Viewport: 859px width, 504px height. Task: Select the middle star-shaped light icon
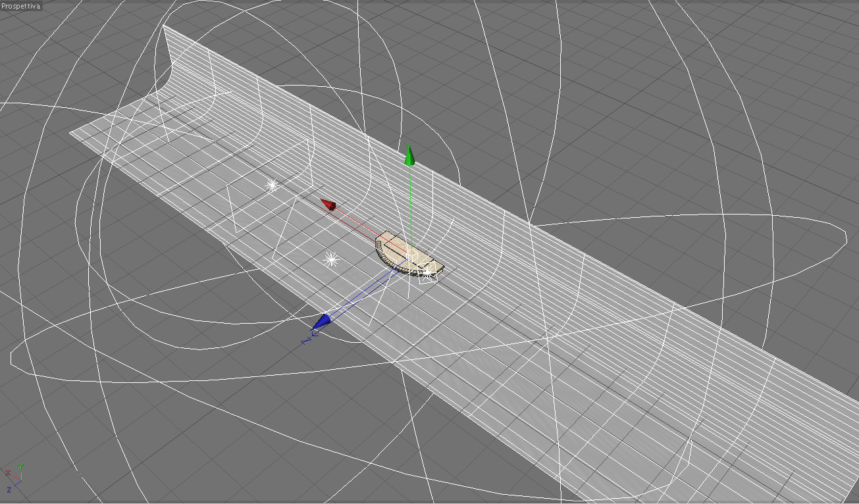(332, 260)
